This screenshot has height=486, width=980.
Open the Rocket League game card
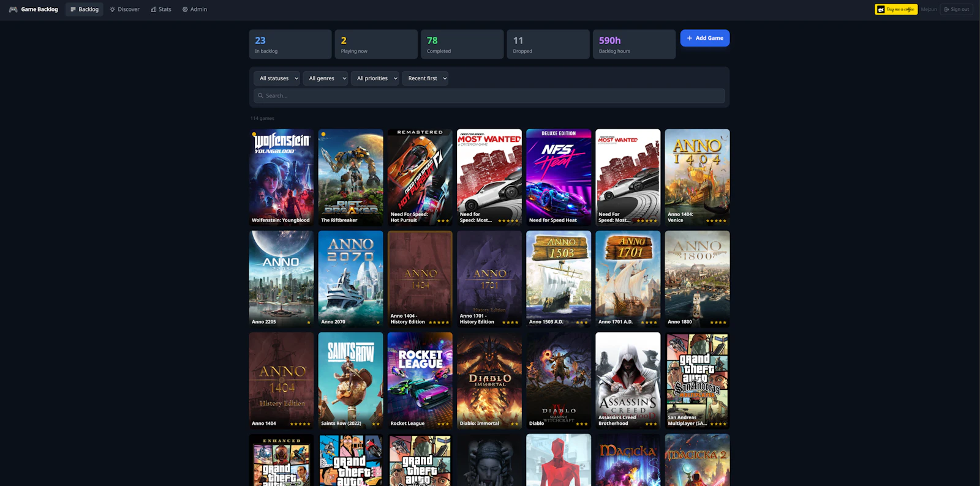pyautogui.click(x=420, y=380)
